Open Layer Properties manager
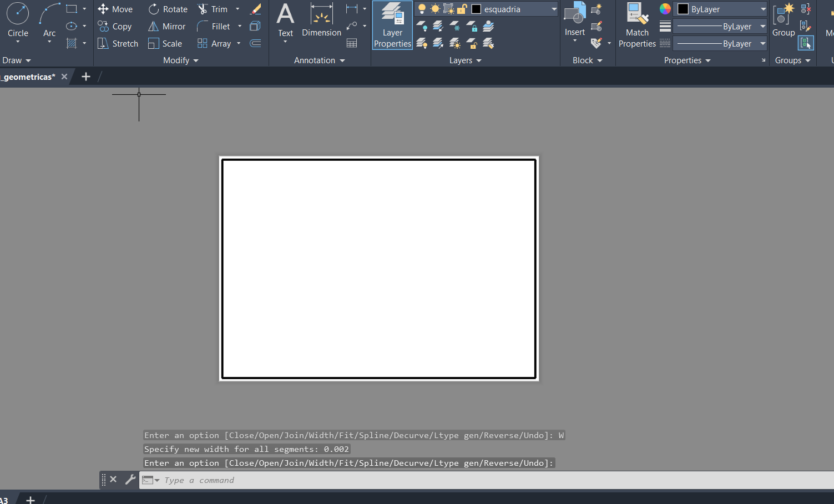 [392, 26]
